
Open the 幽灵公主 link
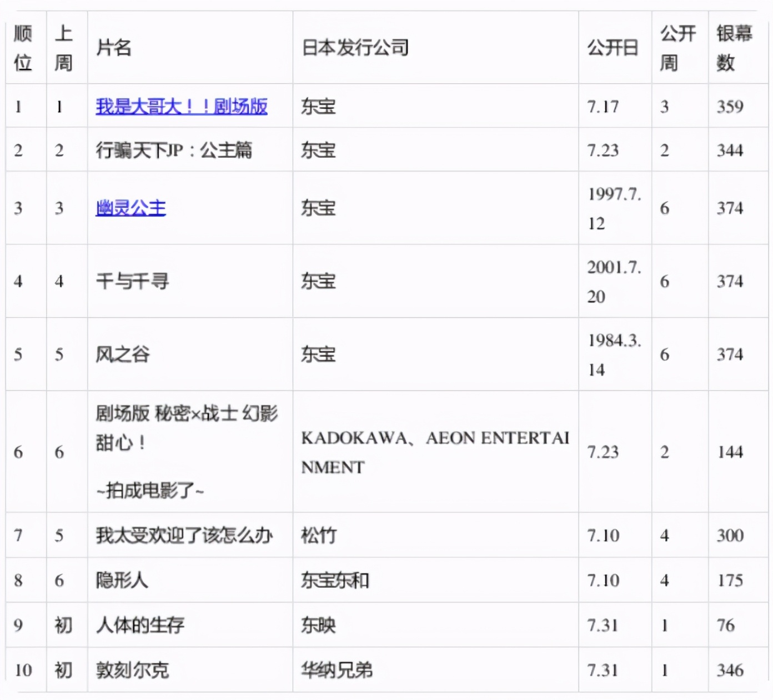click(130, 208)
